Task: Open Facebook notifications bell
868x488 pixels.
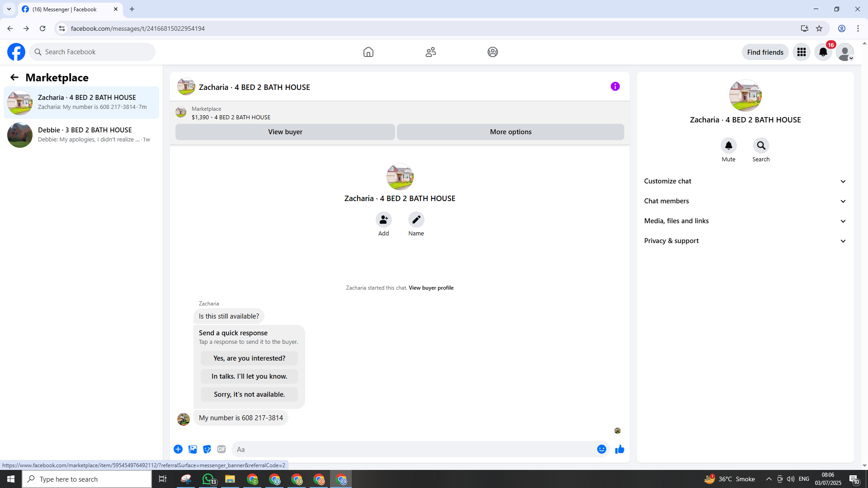Action: tap(823, 52)
